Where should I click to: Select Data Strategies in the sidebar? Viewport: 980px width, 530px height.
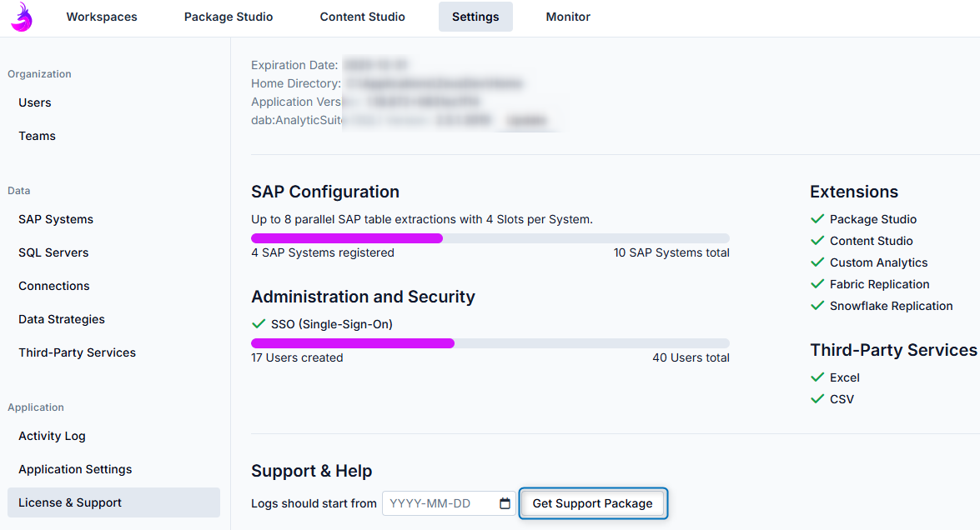click(x=62, y=319)
